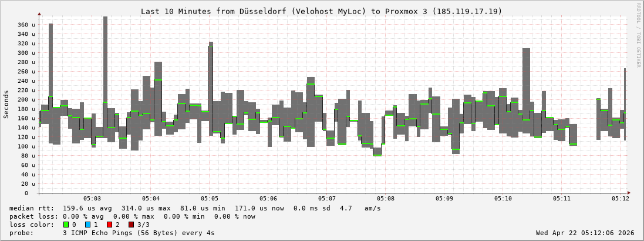This screenshot has height=241, width=644.
Task: Click the 05:05 time axis label
Action: tap(210, 199)
